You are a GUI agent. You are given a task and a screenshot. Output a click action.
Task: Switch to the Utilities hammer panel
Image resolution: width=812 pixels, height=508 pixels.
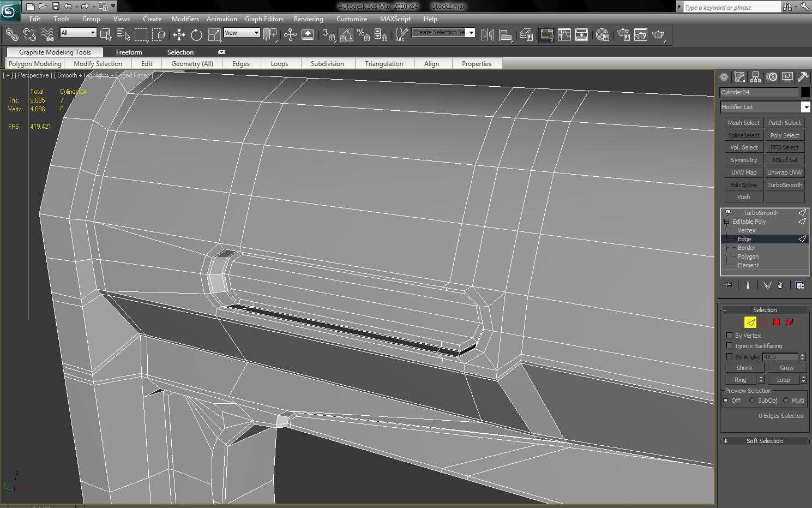803,77
